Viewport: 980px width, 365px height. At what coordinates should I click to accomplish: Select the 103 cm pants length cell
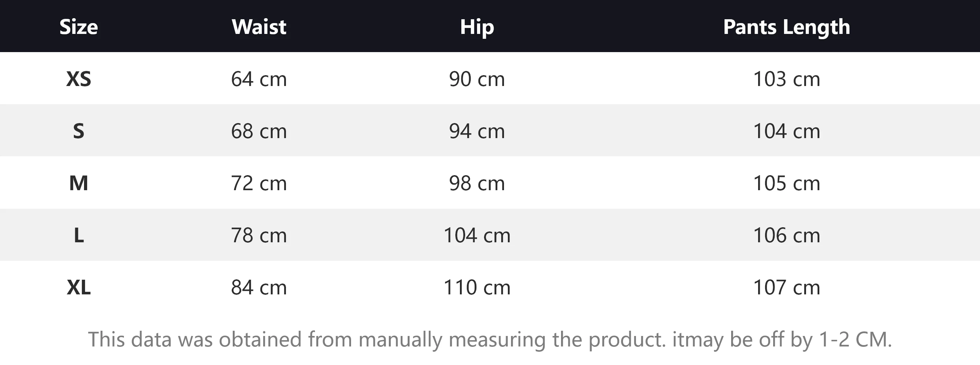(x=786, y=79)
